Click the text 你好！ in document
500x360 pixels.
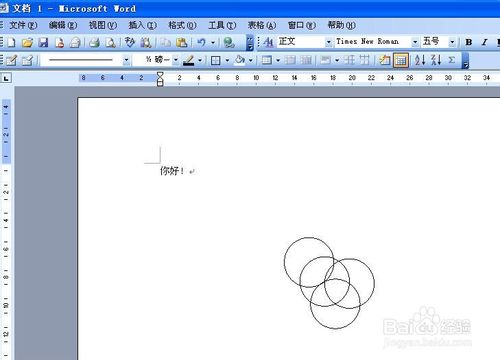point(172,171)
